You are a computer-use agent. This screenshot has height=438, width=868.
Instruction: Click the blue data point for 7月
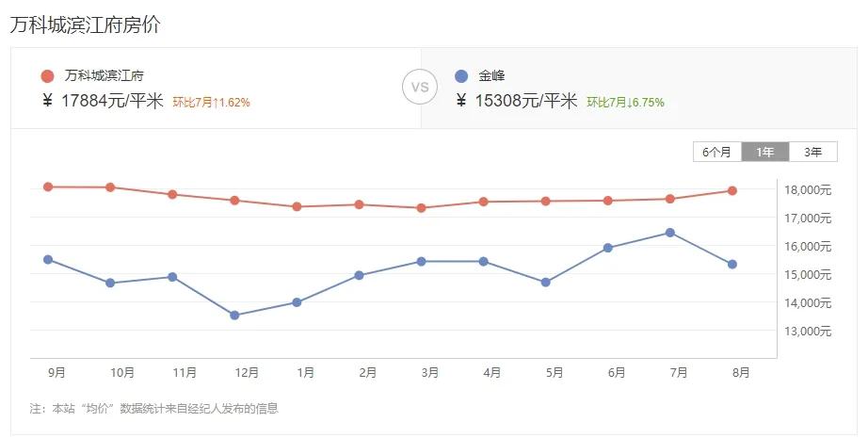669,233
